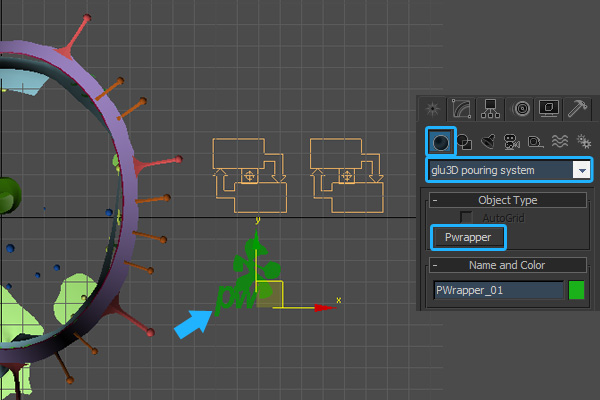
Task: Select the Geometry category sphere icon
Action: pos(440,141)
